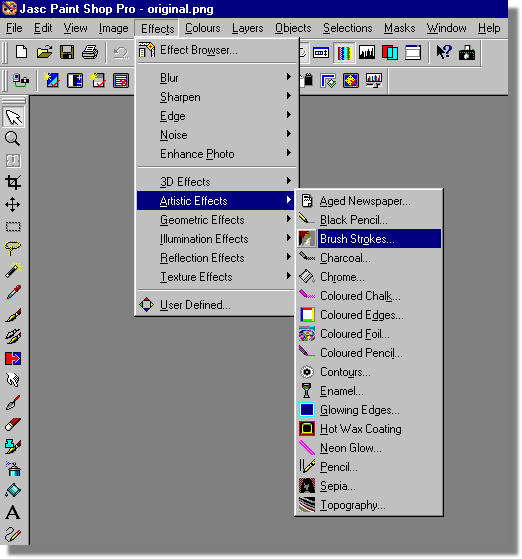Select the rectangular Selection tool
The width and height of the screenshot is (522, 559).
13,227
